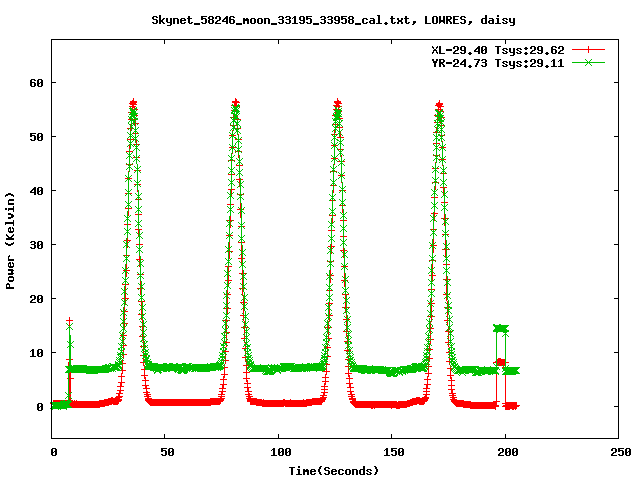Click the x-axis tick label 250
This screenshot has width=640, height=480.
(x=621, y=452)
